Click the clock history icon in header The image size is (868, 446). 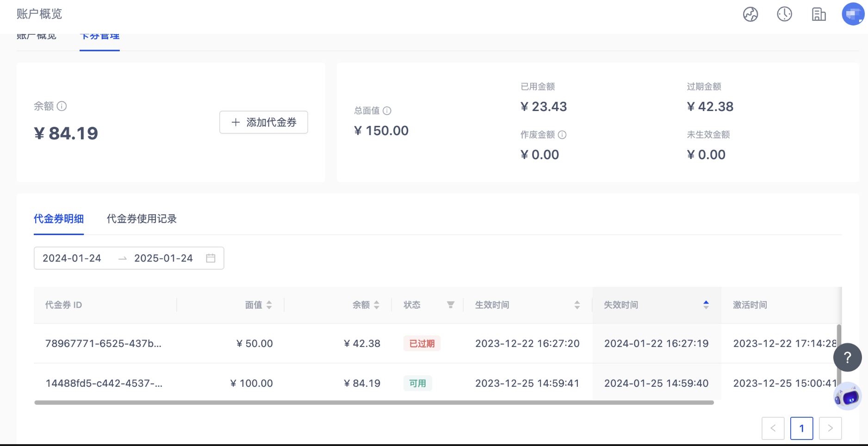(x=784, y=14)
